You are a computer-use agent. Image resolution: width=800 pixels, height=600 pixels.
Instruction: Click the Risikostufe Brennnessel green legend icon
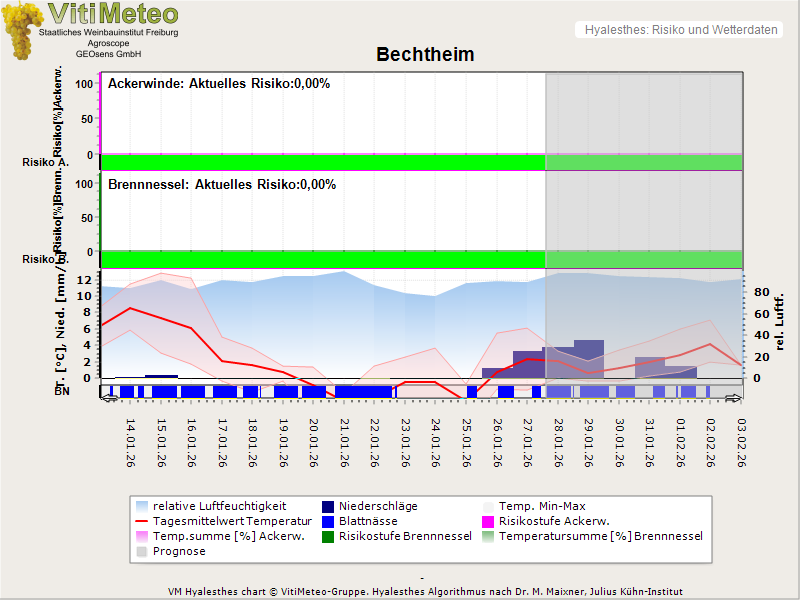[329, 536]
